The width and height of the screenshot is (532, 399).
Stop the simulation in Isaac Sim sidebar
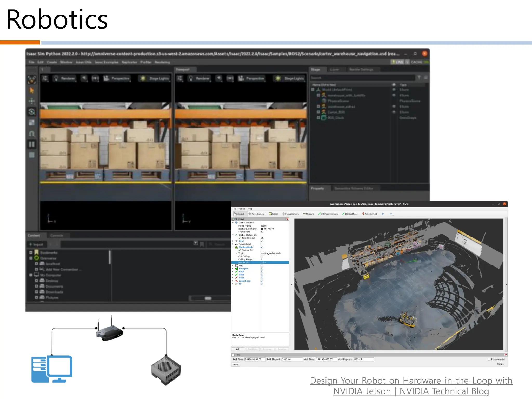coord(32,155)
